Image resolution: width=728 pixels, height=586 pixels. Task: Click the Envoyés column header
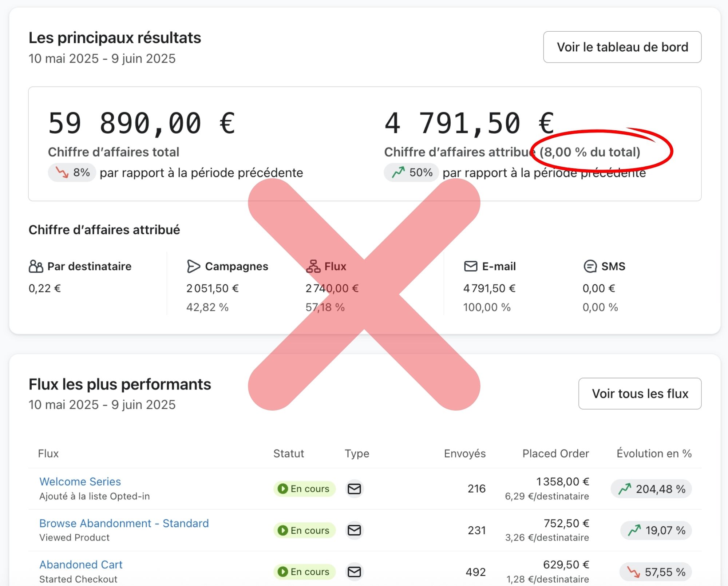tap(464, 454)
